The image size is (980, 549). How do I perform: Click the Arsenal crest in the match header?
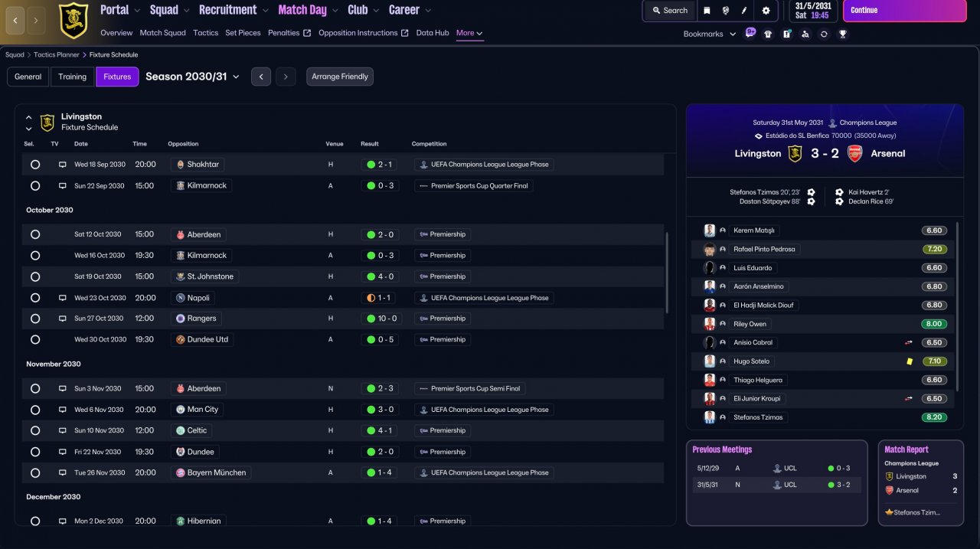click(854, 153)
